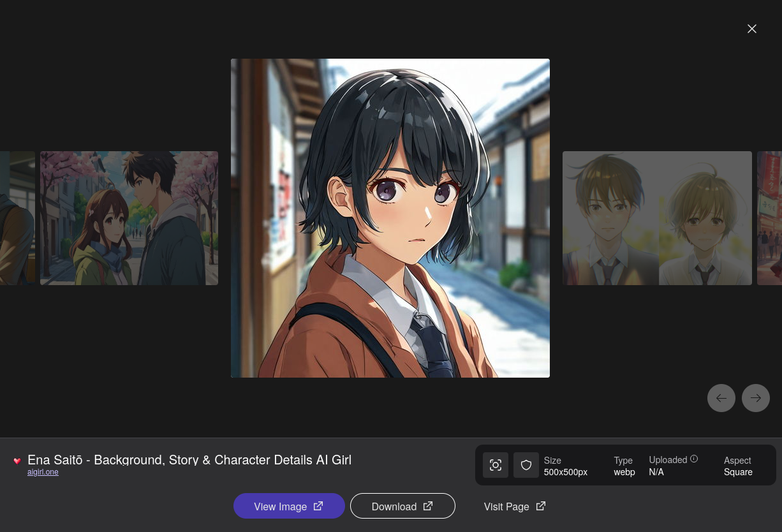Screen dimensions: 782x532
Task: Follow the Visit Page link
Action: coord(506,506)
